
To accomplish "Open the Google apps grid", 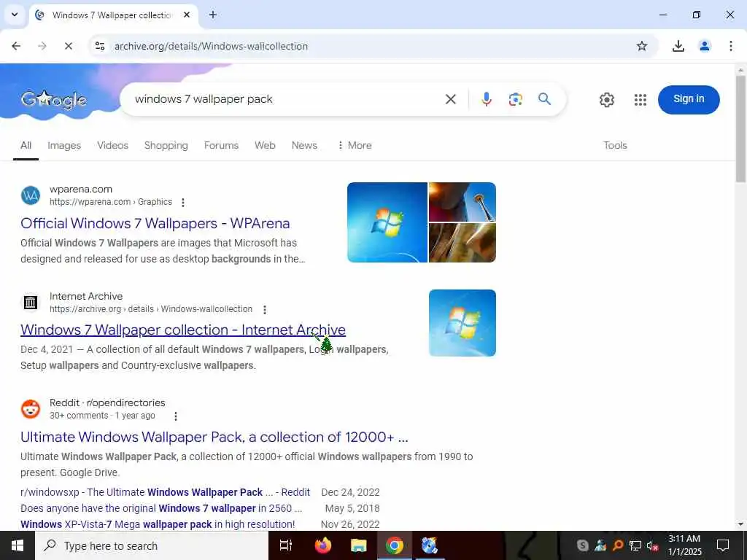I will tap(640, 99).
